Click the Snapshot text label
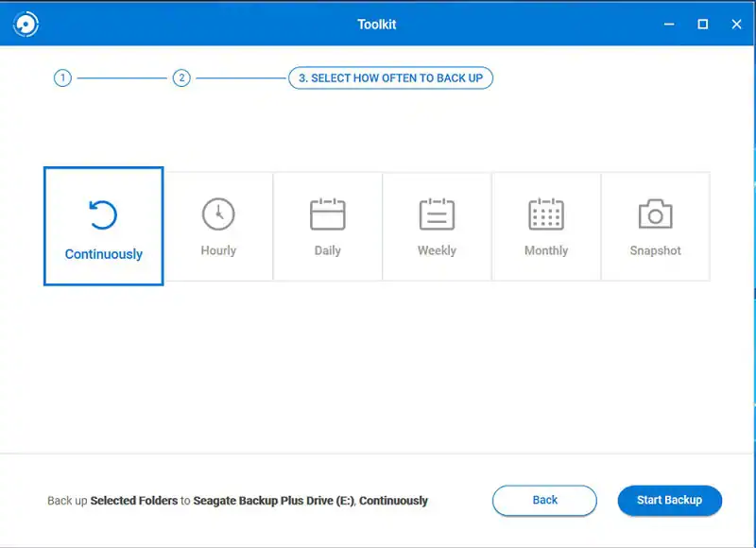The width and height of the screenshot is (756, 548). 655,251
